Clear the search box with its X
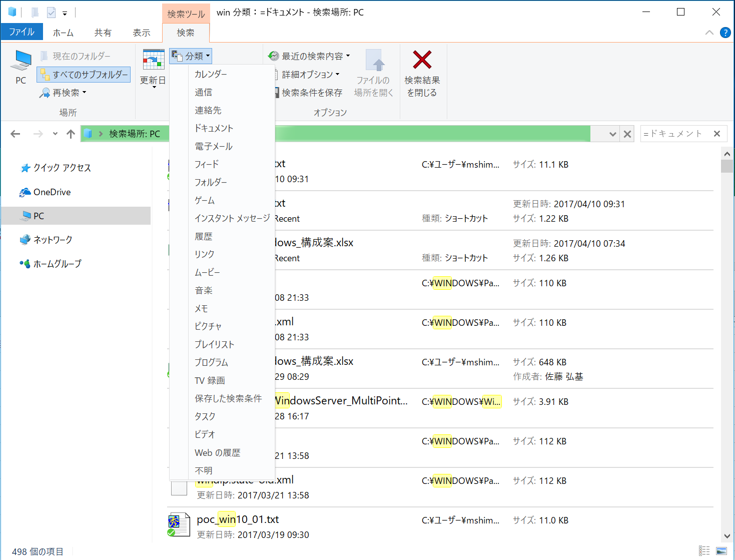Screen dimensions: 735x560 click(x=717, y=134)
